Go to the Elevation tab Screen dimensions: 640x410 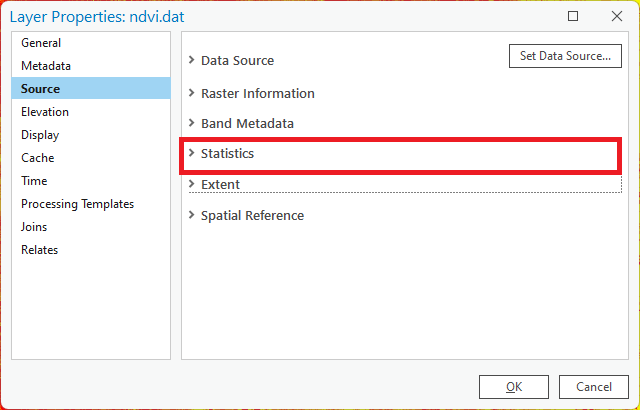[x=45, y=112]
